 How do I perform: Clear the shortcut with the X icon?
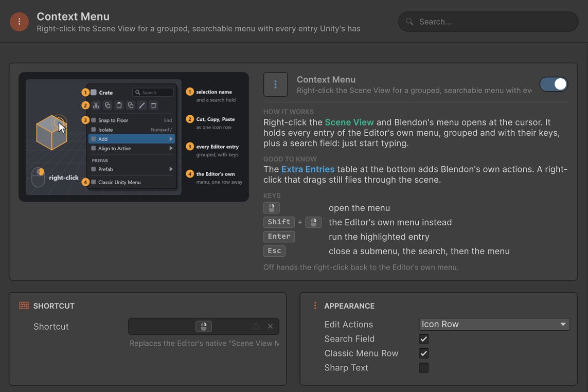(270, 326)
